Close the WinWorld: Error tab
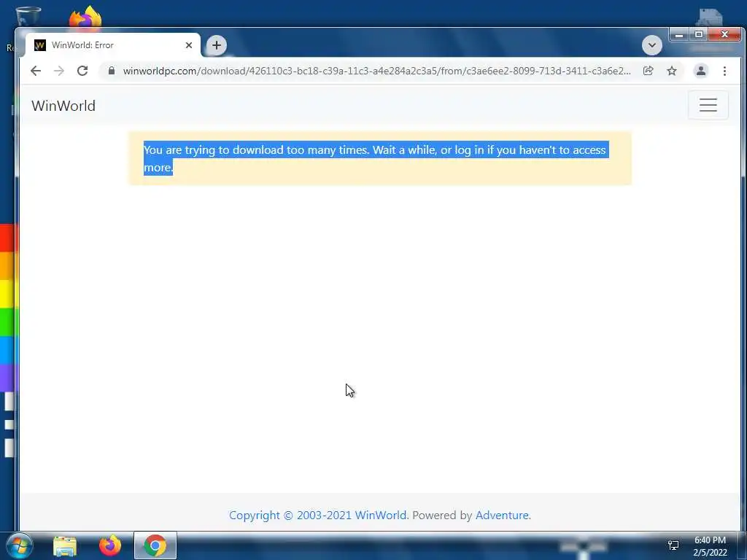Viewport: 747px width, 560px height. [x=189, y=45]
